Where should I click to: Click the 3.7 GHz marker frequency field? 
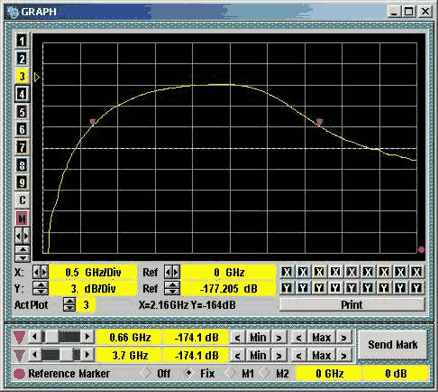pyautogui.click(x=130, y=355)
